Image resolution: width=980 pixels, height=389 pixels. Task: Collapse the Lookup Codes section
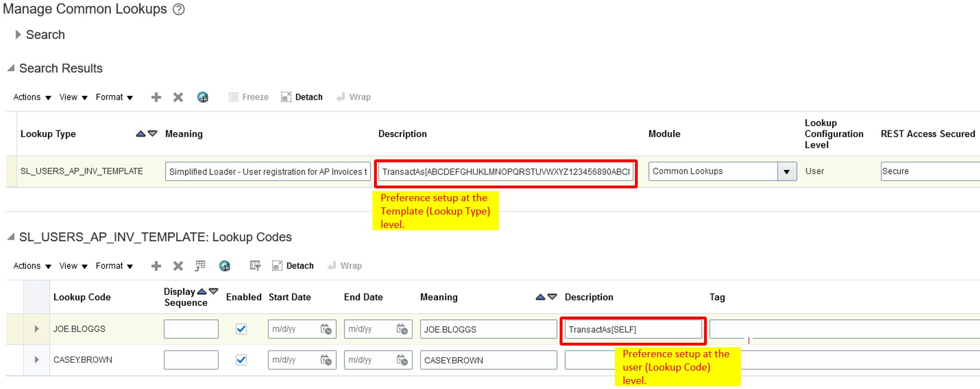pyautogui.click(x=11, y=237)
